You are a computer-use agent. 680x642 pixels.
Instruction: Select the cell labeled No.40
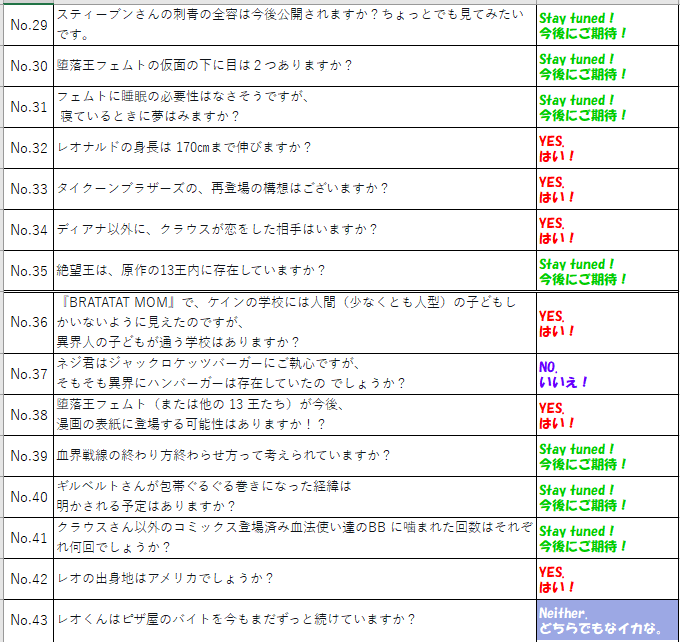29,497
